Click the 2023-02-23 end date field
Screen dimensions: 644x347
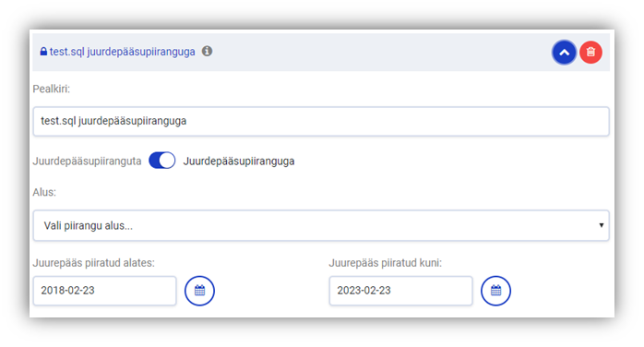coord(400,291)
